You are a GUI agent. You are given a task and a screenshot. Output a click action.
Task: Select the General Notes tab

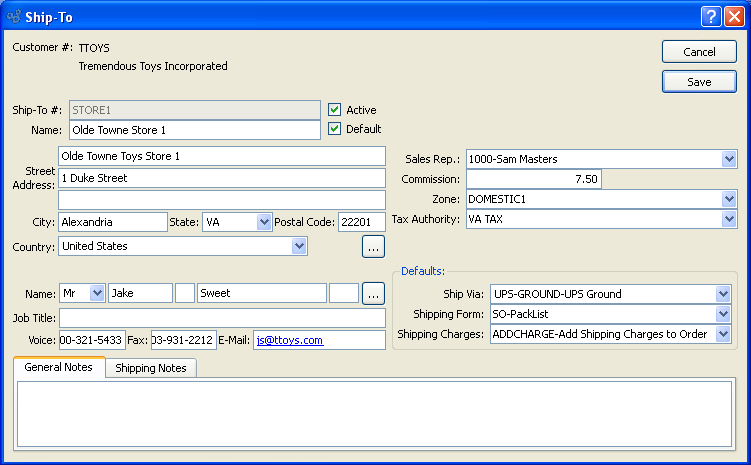[x=59, y=368]
